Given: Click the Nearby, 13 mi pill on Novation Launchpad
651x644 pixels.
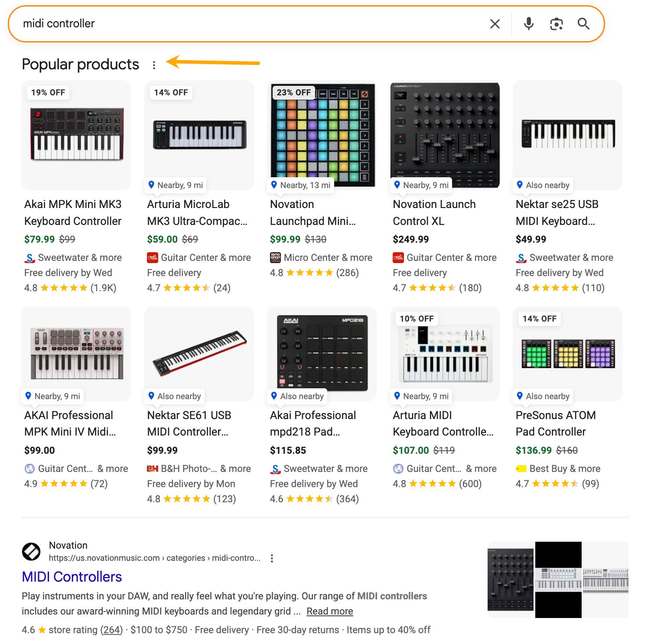Looking at the screenshot, I should pos(301,185).
